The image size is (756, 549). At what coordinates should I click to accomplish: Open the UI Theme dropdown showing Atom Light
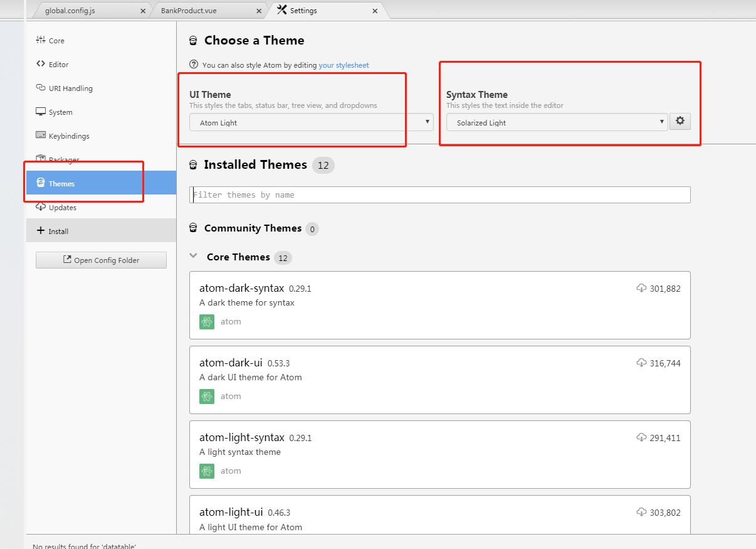[312, 122]
